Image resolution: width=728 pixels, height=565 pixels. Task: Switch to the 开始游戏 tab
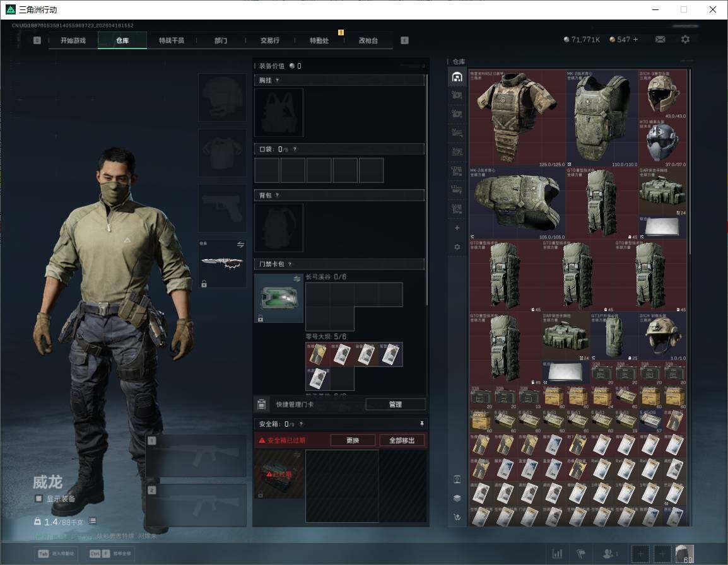(73, 40)
